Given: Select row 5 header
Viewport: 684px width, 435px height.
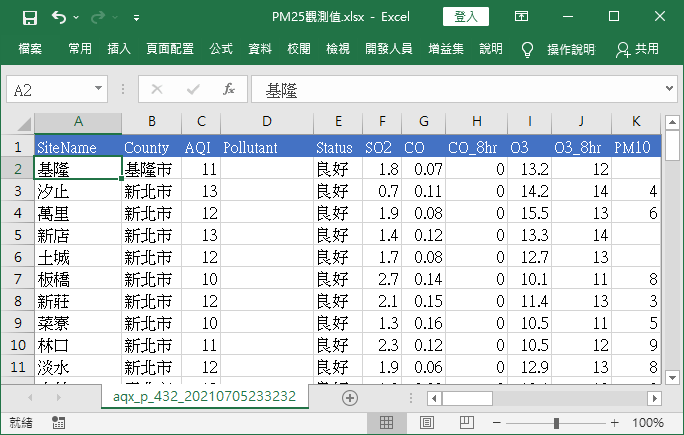Looking at the screenshot, I should (x=17, y=235).
